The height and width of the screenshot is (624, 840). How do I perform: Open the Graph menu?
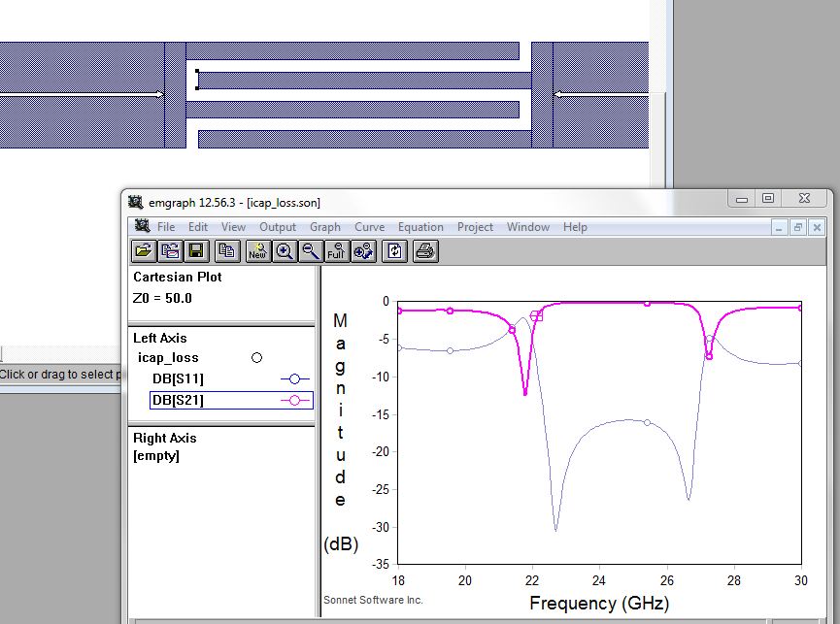[x=324, y=227]
